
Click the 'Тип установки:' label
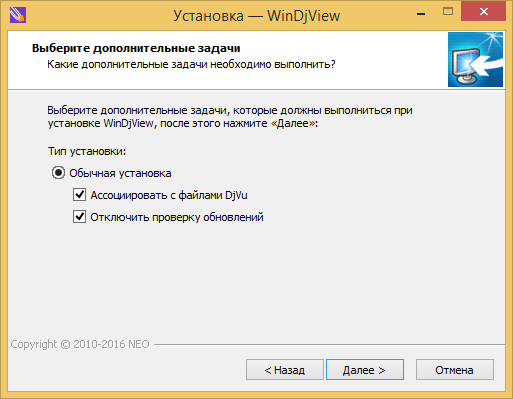[x=87, y=151]
